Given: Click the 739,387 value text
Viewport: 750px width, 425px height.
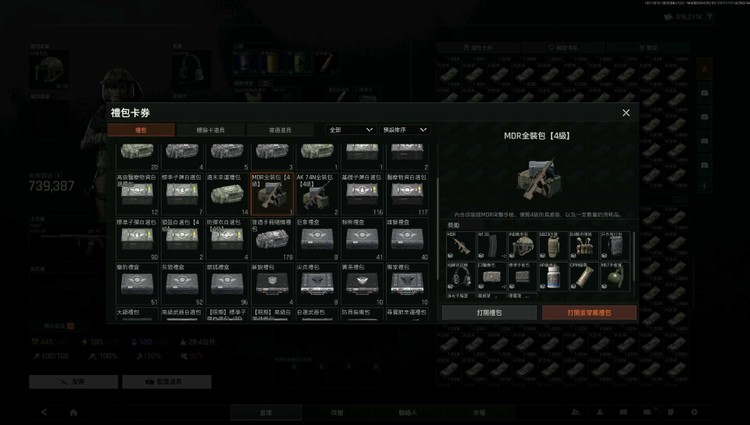Looking at the screenshot, I should coord(52,186).
